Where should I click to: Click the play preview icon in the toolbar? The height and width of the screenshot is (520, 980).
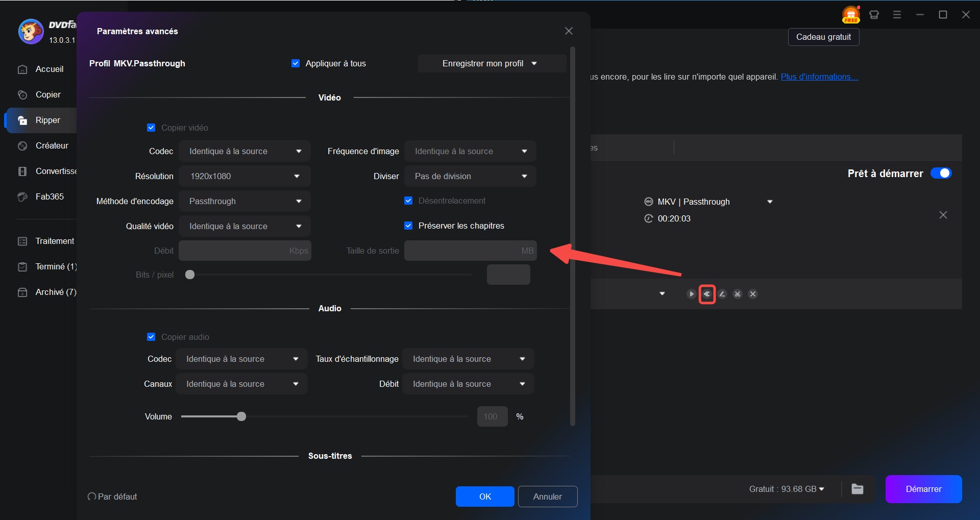[x=691, y=294]
